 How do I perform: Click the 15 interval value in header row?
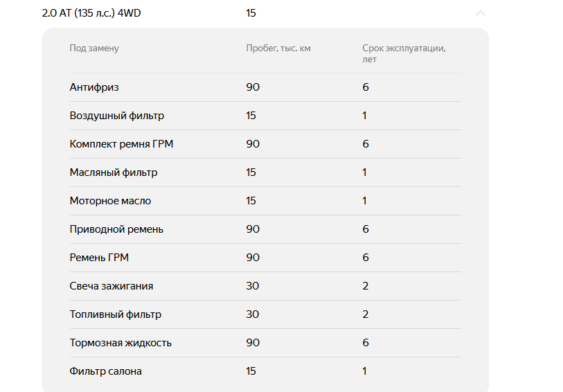point(251,13)
